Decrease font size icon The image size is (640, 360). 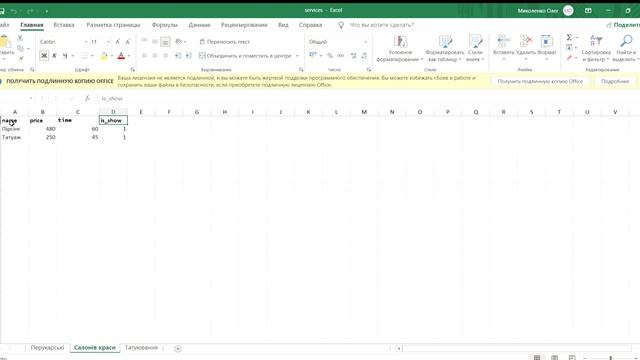click(x=128, y=42)
